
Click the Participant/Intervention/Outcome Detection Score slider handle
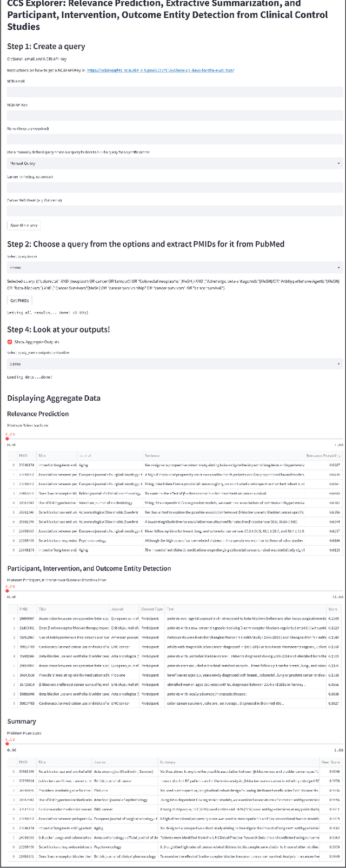coord(8,591)
